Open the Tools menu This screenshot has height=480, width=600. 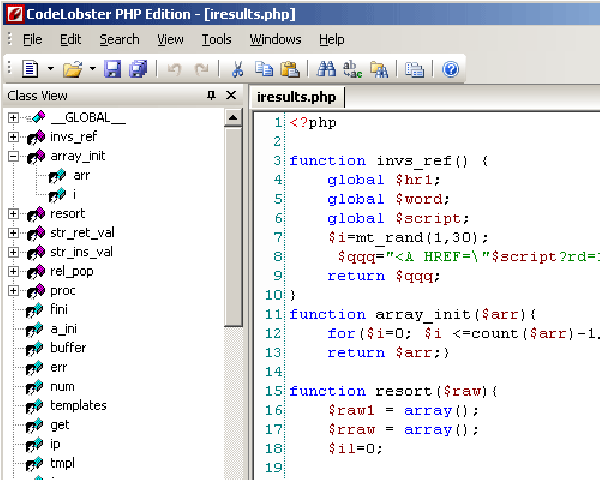(x=216, y=39)
